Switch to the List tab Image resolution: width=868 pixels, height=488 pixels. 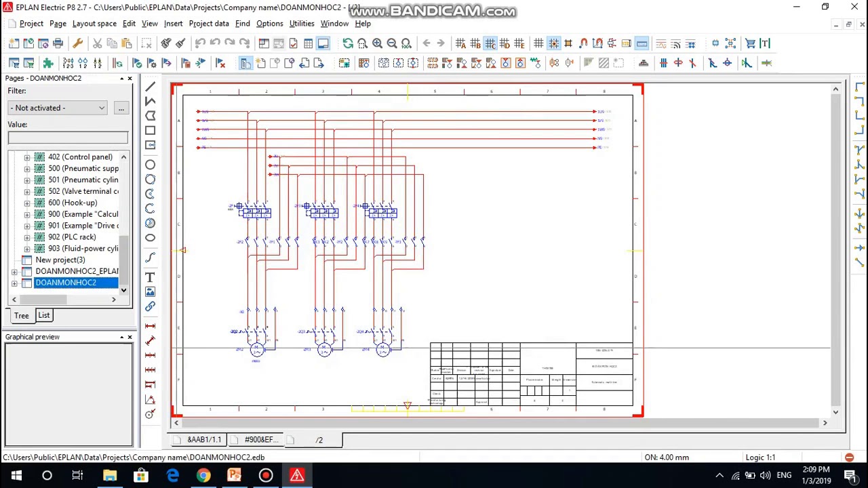tap(43, 315)
